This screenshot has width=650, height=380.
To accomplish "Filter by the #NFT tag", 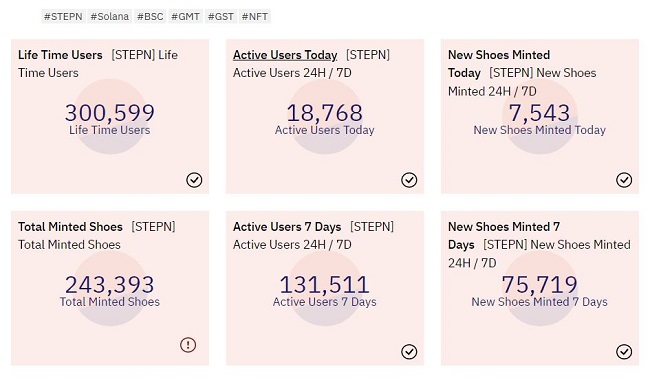I will (x=255, y=17).
